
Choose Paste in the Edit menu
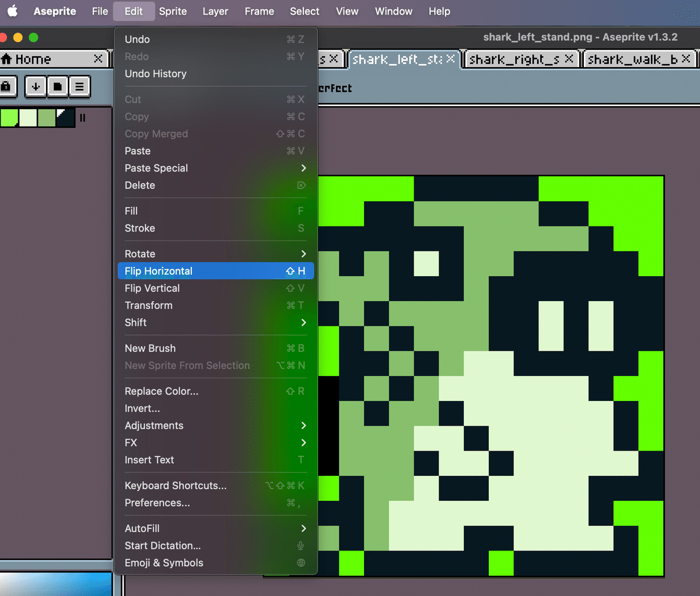[x=216, y=151]
